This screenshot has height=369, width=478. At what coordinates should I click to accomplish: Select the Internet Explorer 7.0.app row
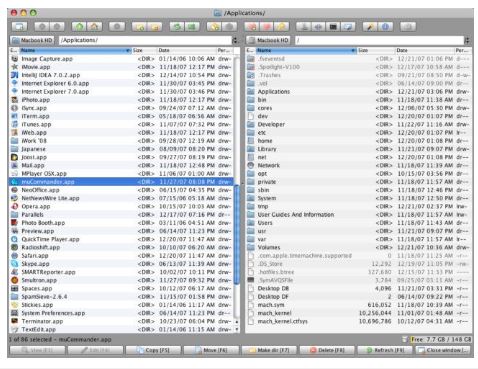121,92
